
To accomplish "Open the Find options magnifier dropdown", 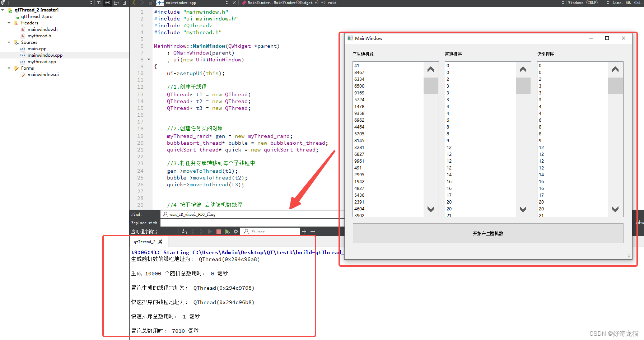I will click(x=165, y=214).
